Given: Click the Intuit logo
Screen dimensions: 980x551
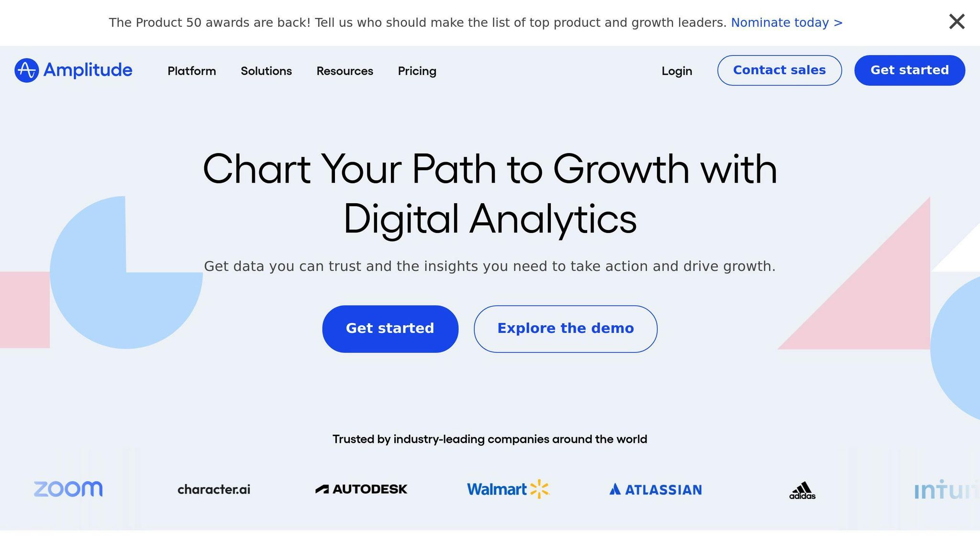Looking at the screenshot, I should pos(945,490).
